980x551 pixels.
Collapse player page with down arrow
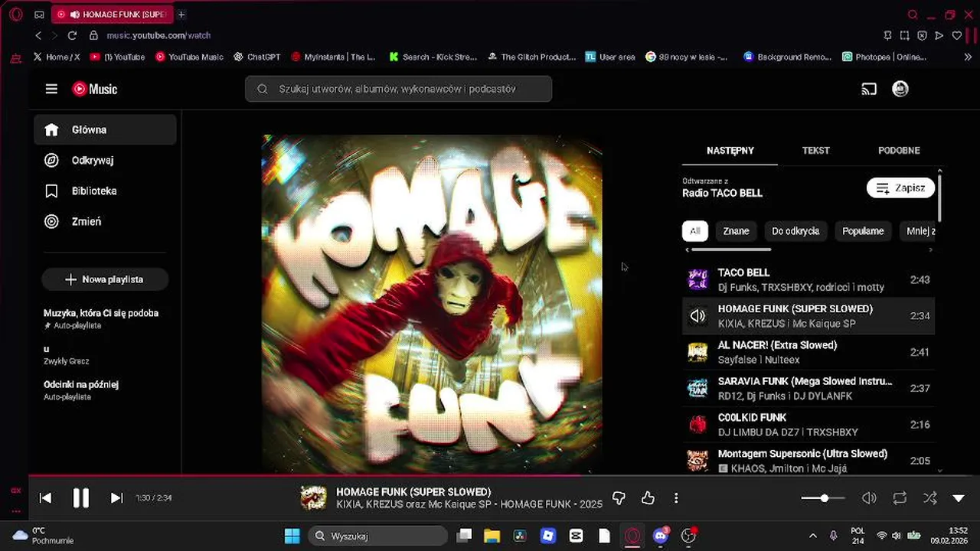tap(959, 498)
